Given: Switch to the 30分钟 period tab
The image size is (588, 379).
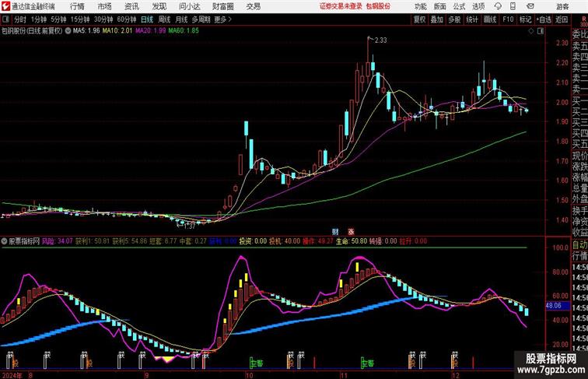Looking at the screenshot, I should 103,19.
